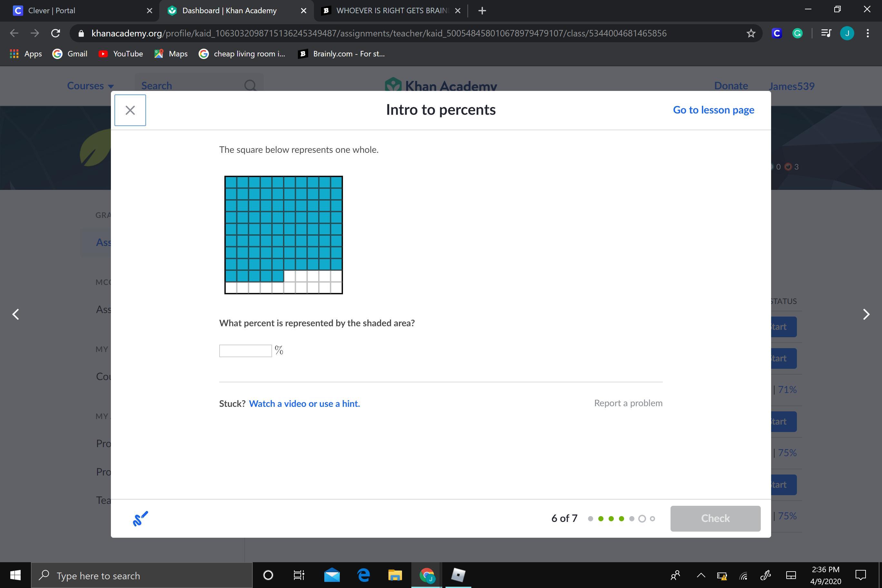
Task: Show hidden system tray icons
Action: coord(701,575)
